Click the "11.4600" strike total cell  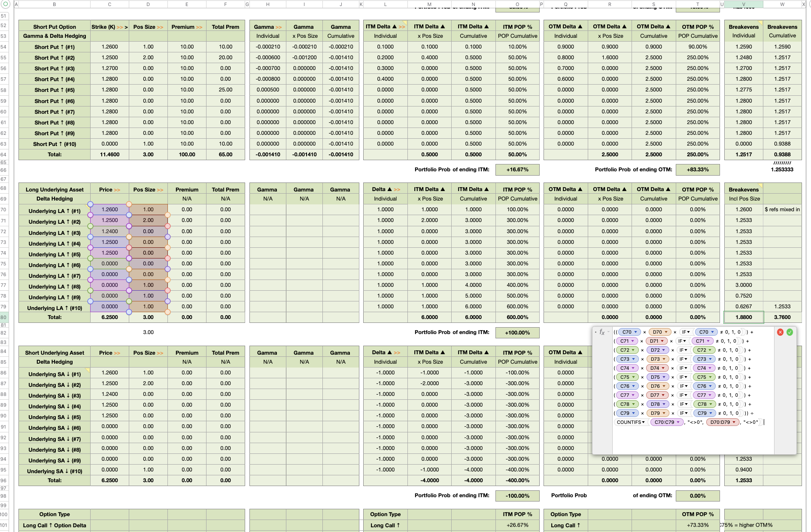109,155
